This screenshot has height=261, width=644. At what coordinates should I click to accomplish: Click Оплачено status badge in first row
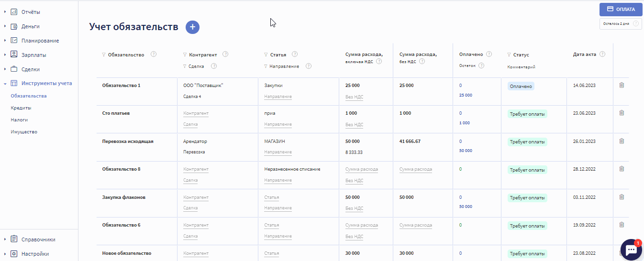pos(521,86)
